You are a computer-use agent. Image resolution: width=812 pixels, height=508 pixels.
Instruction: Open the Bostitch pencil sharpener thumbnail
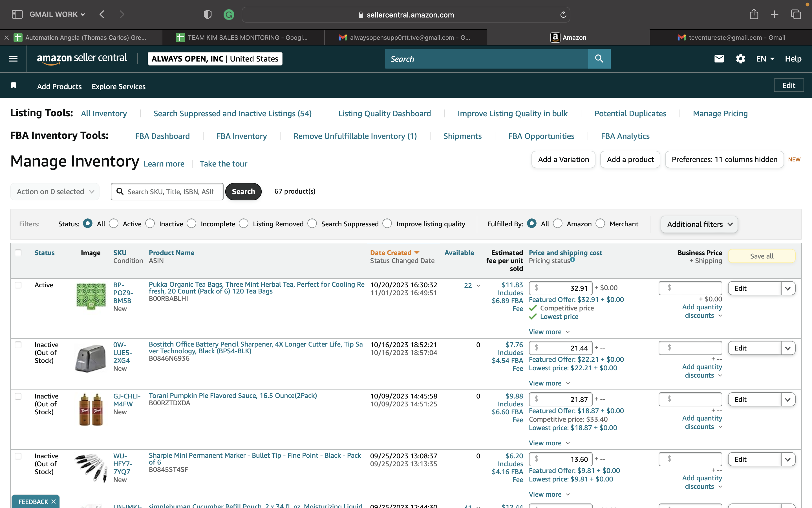coord(91,358)
